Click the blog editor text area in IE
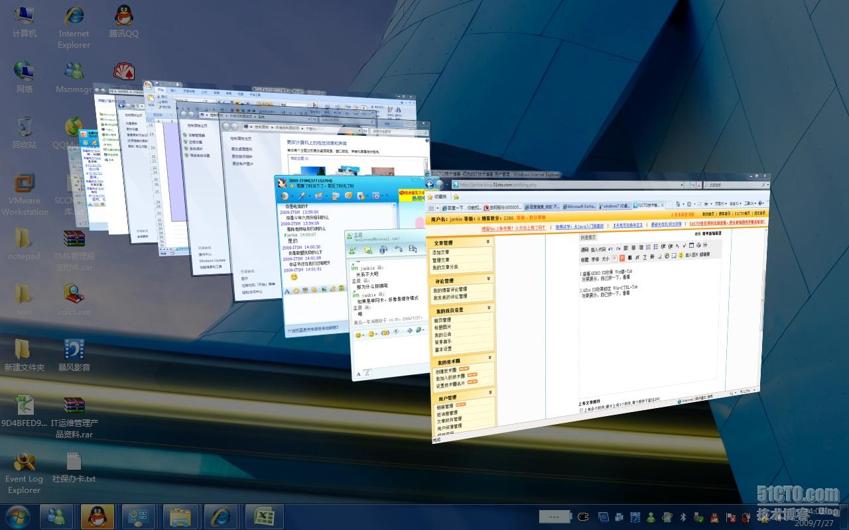The width and height of the screenshot is (849, 530). (649, 330)
